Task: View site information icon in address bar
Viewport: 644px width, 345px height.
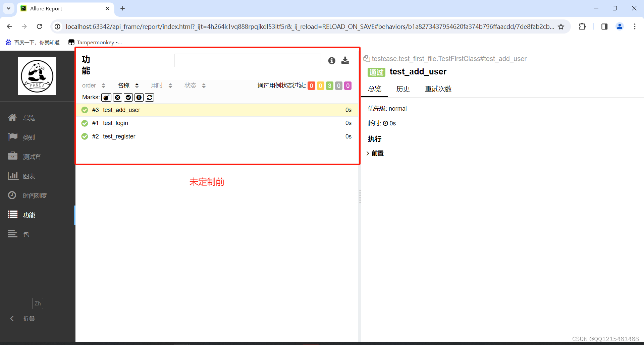Action: [x=58, y=26]
